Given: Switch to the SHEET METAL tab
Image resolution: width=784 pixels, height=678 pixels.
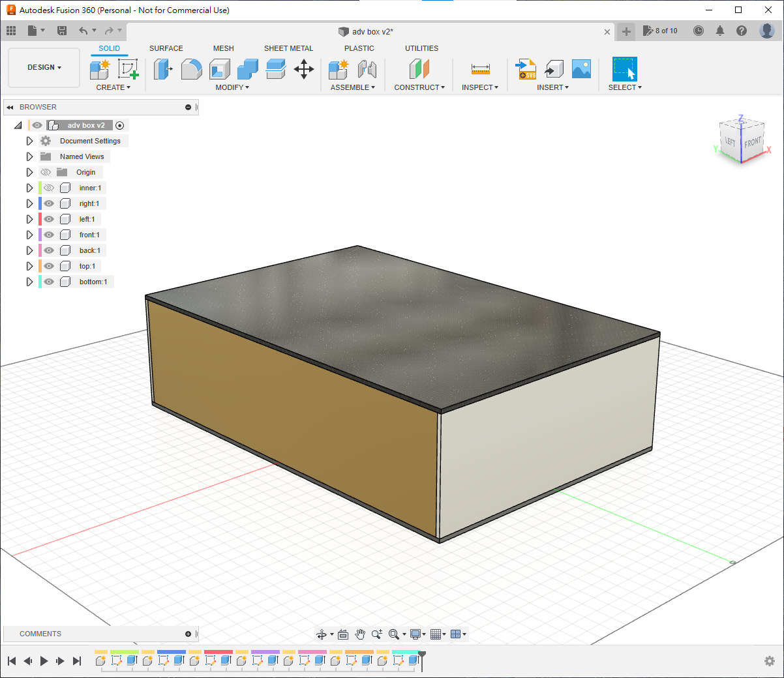Looking at the screenshot, I should (288, 48).
